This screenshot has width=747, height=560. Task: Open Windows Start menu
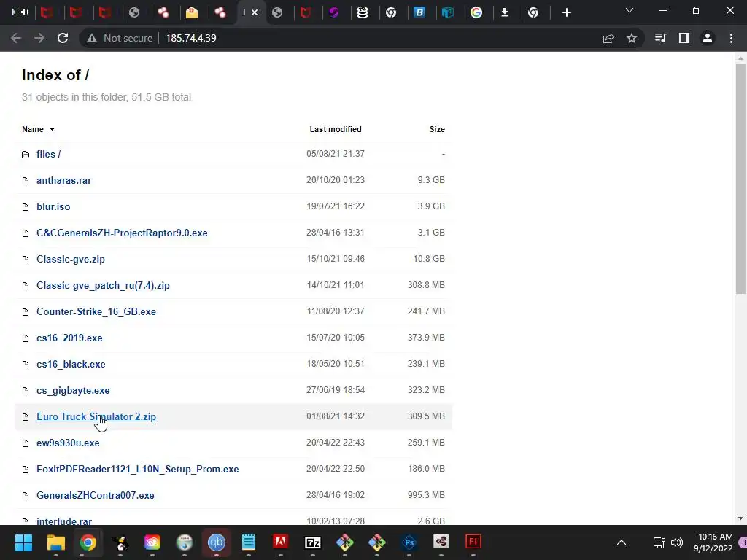(x=23, y=542)
